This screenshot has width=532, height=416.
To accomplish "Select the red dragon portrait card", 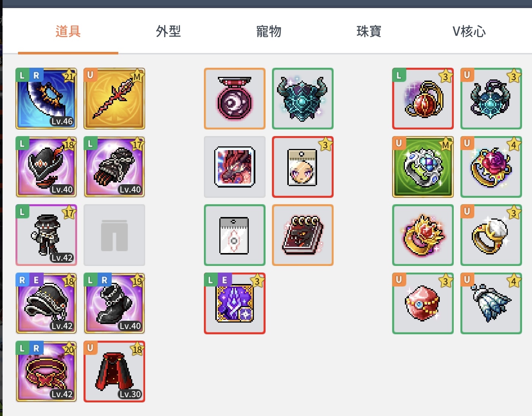I will point(235,167).
